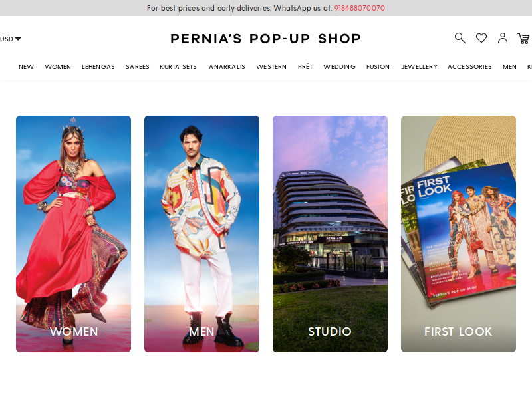Browse the JEWELLERY menu item
This screenshot has height=399, width=532.
click(420, 67)
